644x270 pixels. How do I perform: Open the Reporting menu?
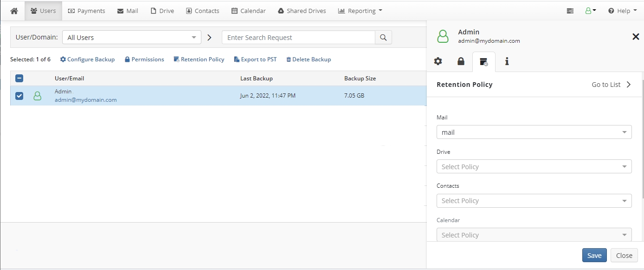360,11
